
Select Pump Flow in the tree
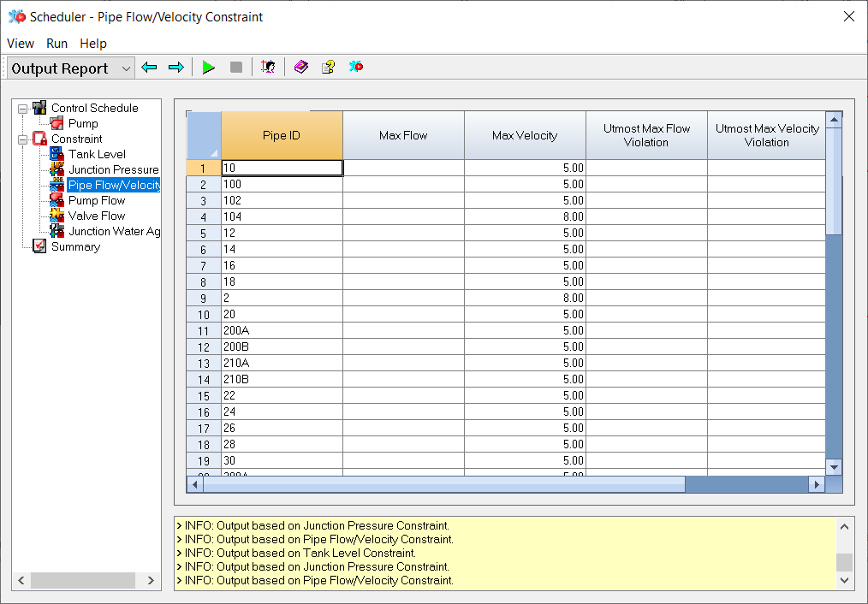tap(97, 200)
